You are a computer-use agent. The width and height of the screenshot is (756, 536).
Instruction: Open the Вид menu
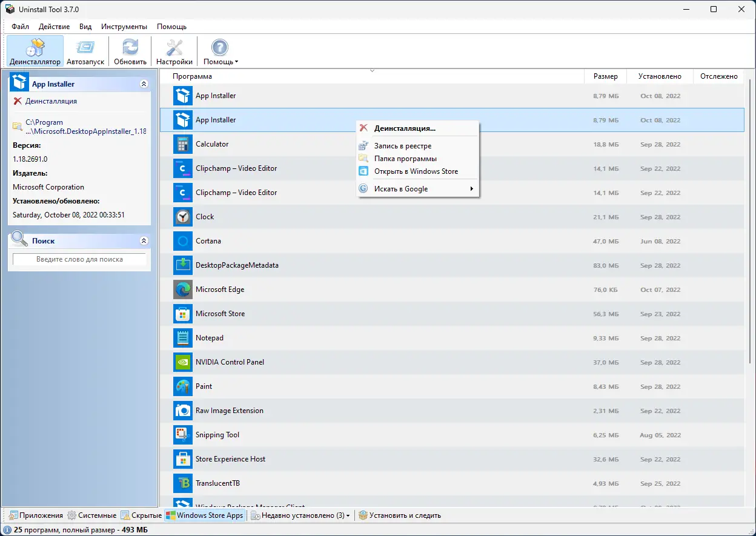click(85, 27)
